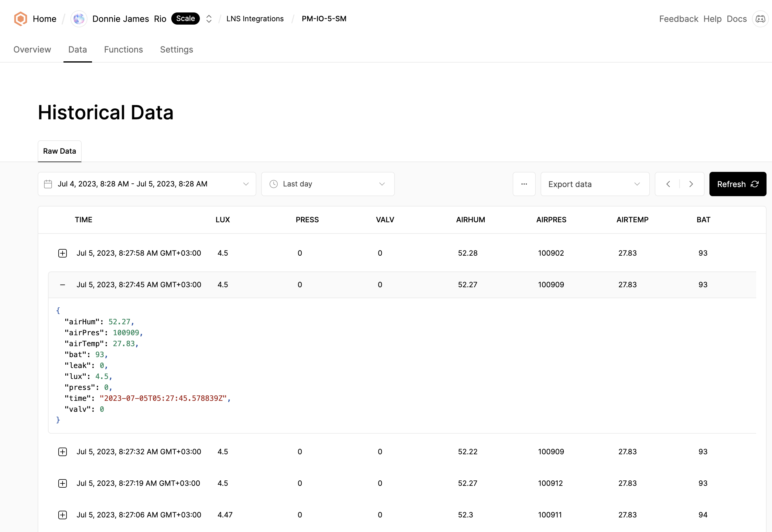Viewport: 772px width, 532px height.
Task: Click the orange hexagon logo icon
Action: [x=20, y=19]
